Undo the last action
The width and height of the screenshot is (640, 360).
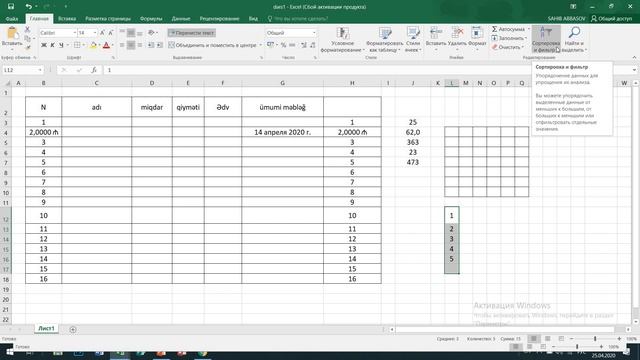(28, 7)
